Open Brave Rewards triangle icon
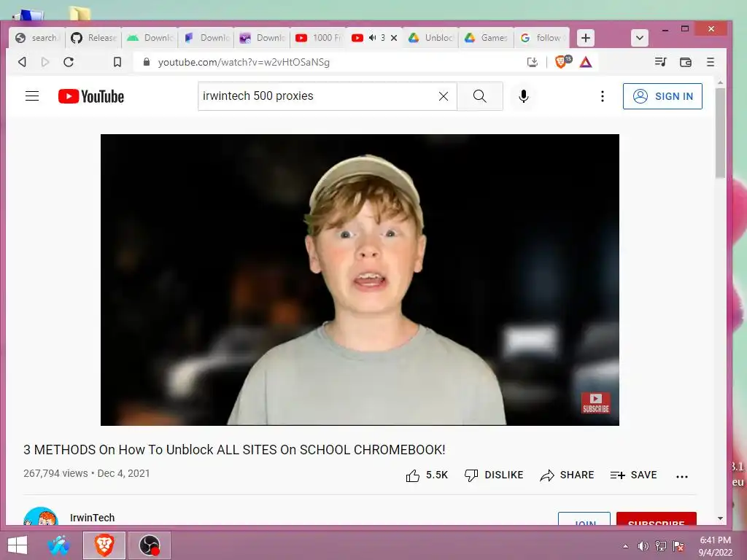The image size is (747, 560). coord(586,62)
